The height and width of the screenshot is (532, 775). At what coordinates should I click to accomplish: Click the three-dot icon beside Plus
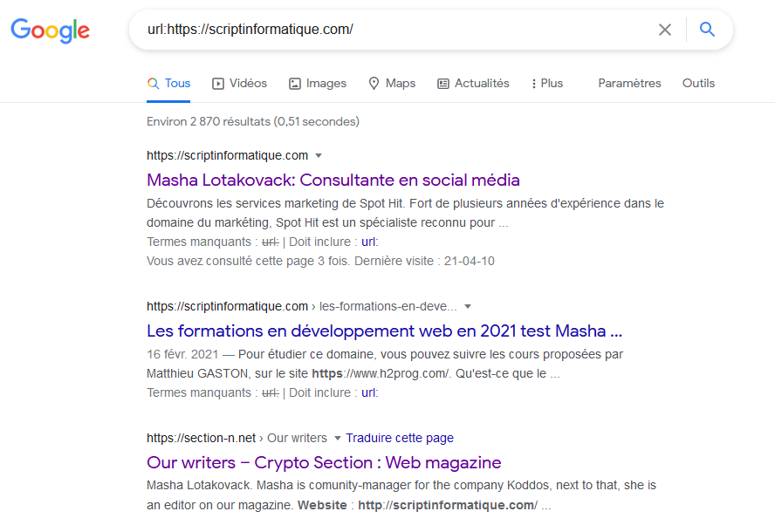click(x=534, y=84)
